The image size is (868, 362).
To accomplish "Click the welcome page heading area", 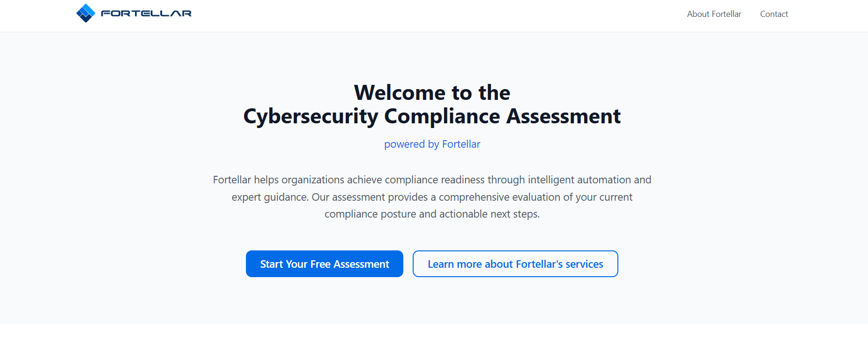I will click(431, 104).
